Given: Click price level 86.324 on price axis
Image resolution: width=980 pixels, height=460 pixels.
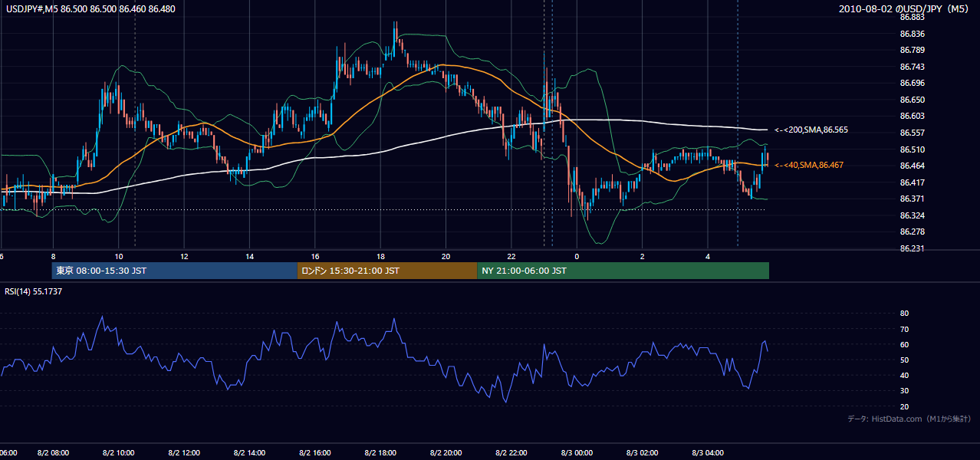Looking at the screenshot, I should pyautogui.click(x=912, y=215).
